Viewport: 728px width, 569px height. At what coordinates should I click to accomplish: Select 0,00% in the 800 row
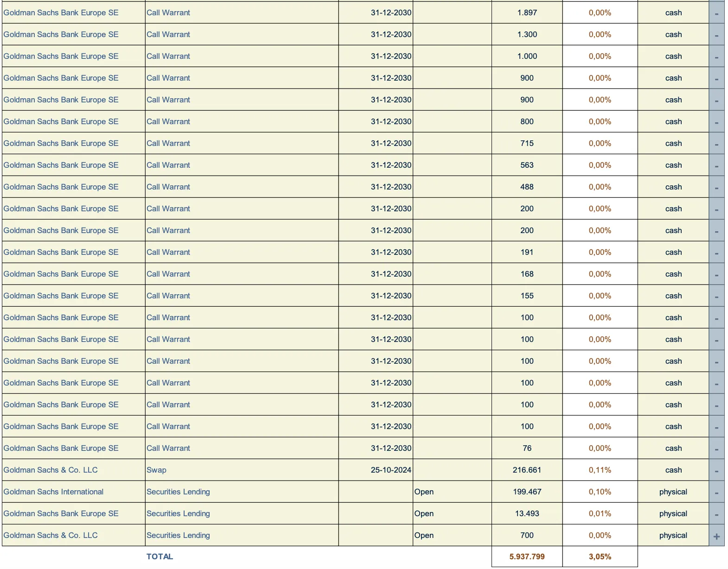pos(600,121)
